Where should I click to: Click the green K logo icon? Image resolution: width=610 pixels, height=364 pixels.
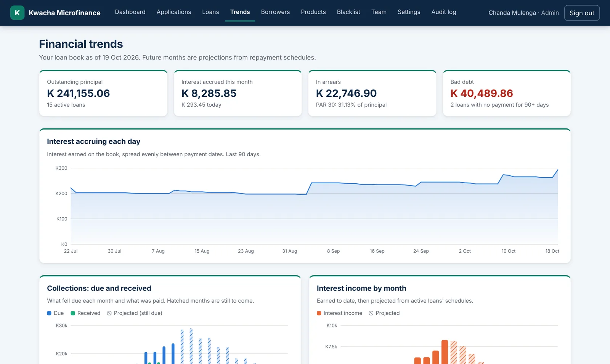click(x=17, y=13)
